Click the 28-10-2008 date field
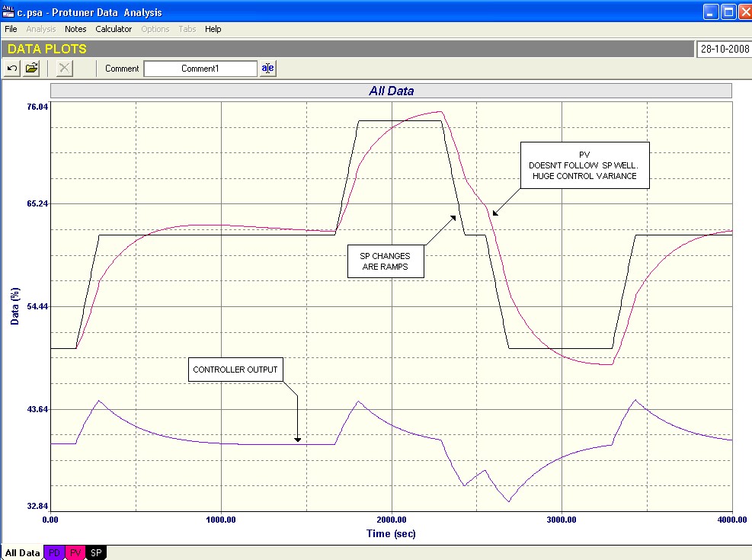 722,50
